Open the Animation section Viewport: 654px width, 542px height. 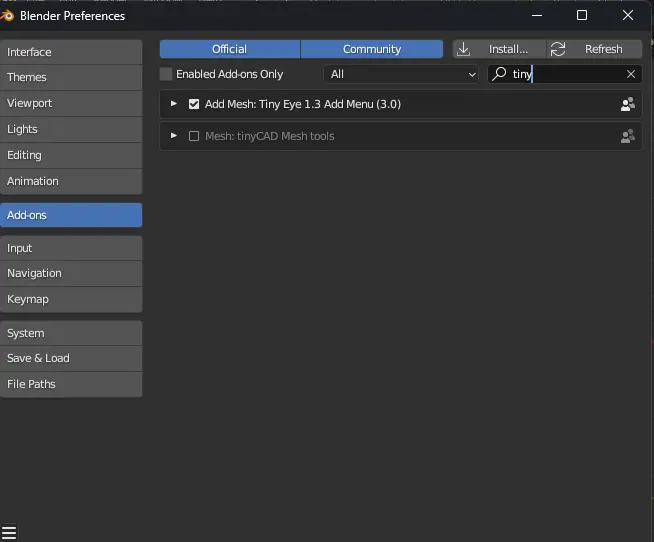tap(71, 181)
